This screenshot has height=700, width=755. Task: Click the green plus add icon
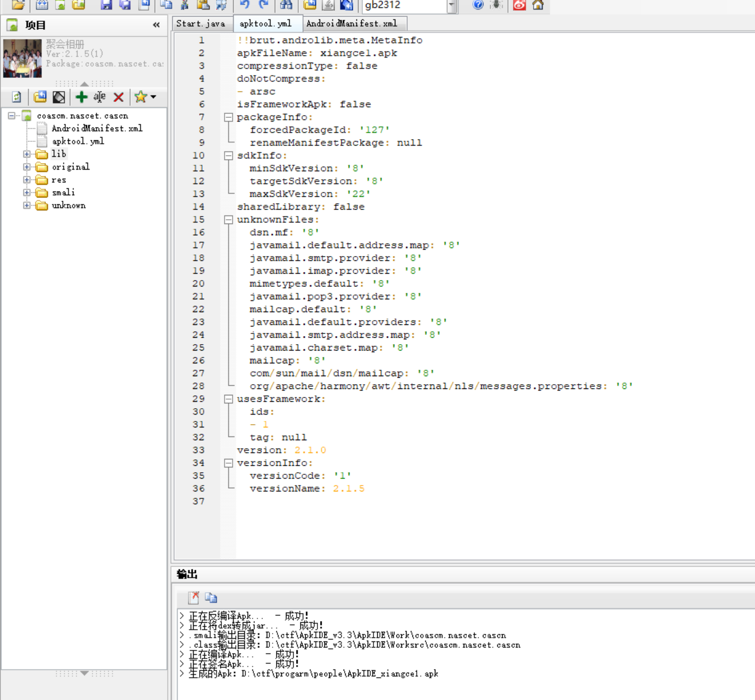click(82, 97)
